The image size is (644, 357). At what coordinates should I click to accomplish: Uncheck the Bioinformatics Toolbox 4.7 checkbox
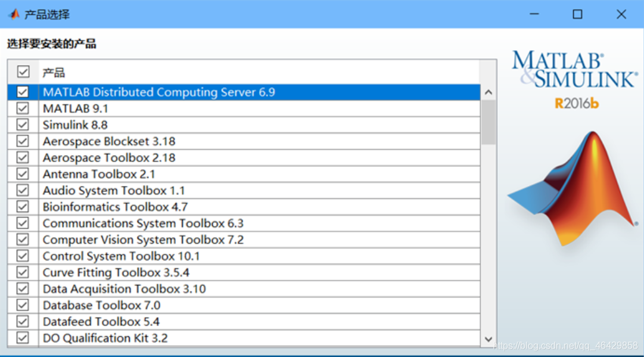tap(23, 207)
